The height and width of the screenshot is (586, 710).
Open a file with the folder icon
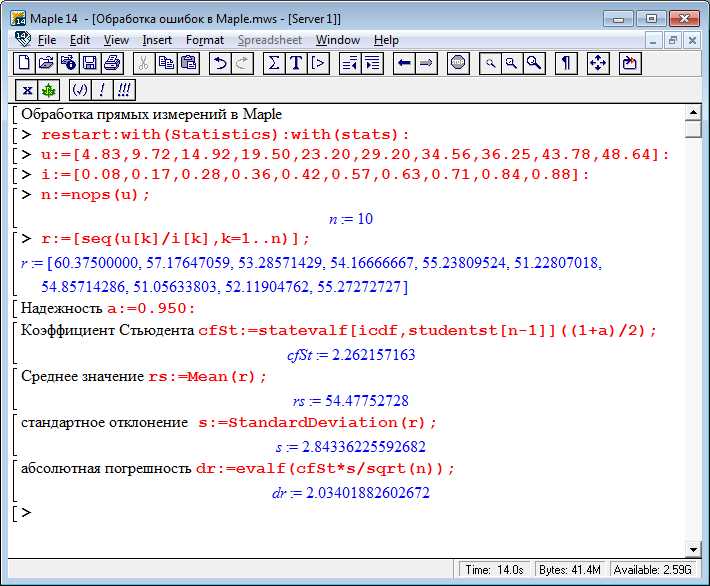(x=46, y=63)
